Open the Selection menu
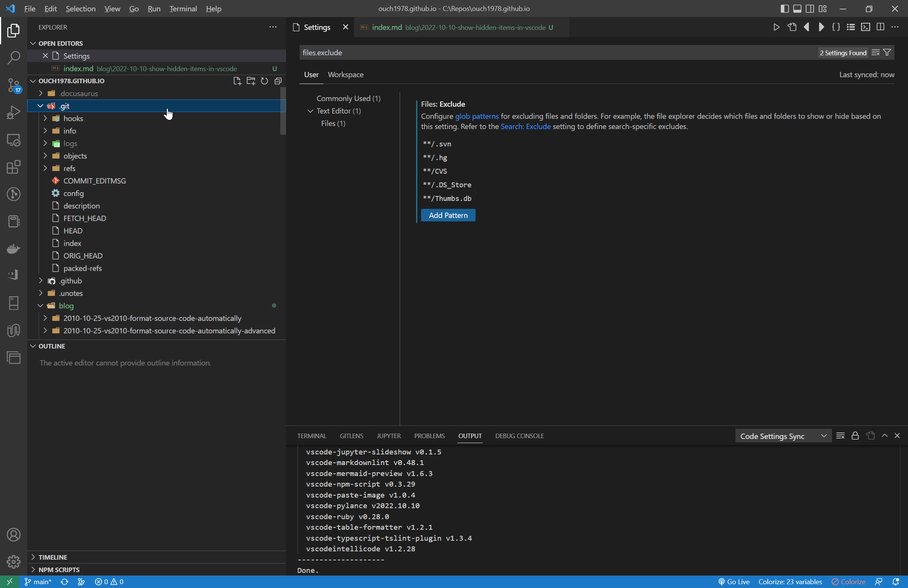 click(81, 9)
